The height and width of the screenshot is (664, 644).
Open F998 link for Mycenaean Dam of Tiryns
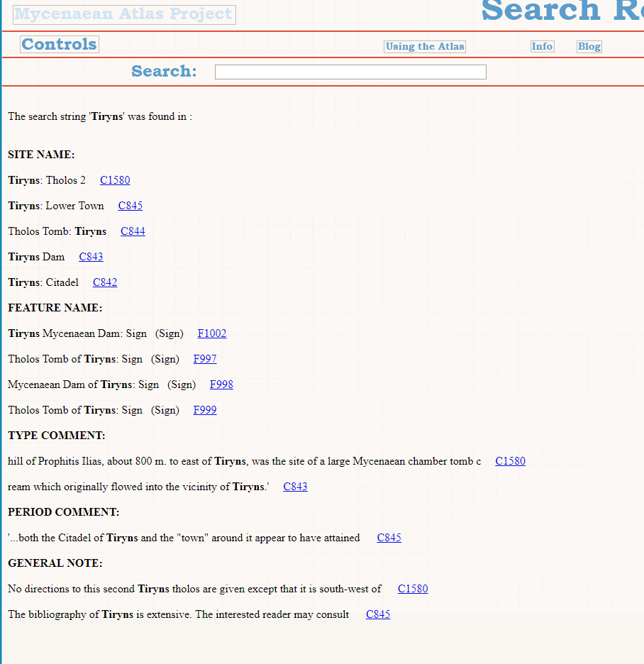[221, 384]
